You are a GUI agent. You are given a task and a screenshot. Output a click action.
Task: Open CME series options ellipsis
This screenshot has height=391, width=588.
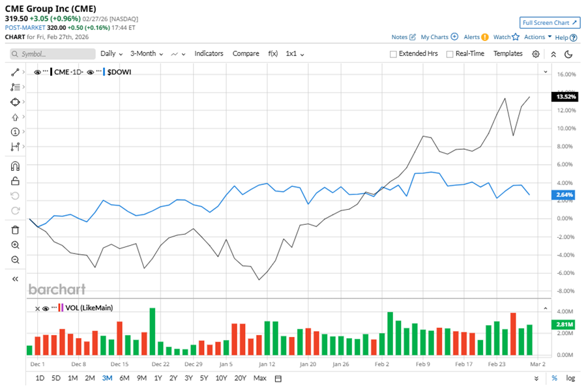(x=46, y=71)
